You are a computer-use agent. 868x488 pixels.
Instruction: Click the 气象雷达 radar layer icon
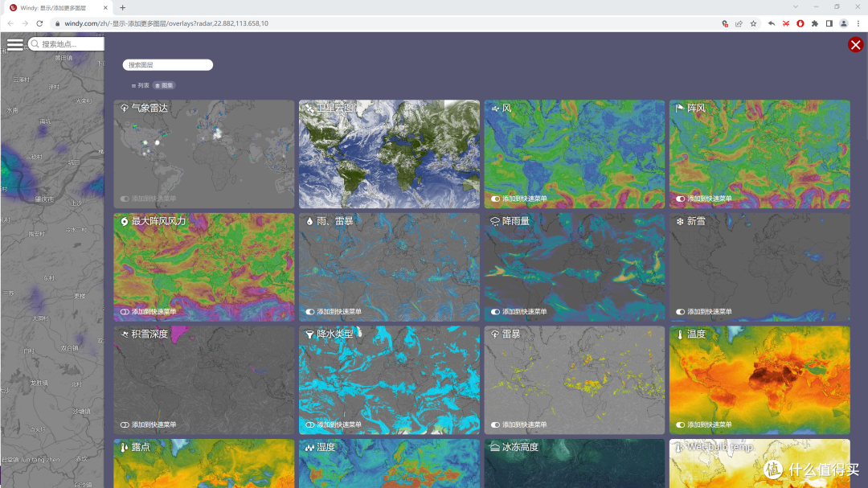point(125,108)
